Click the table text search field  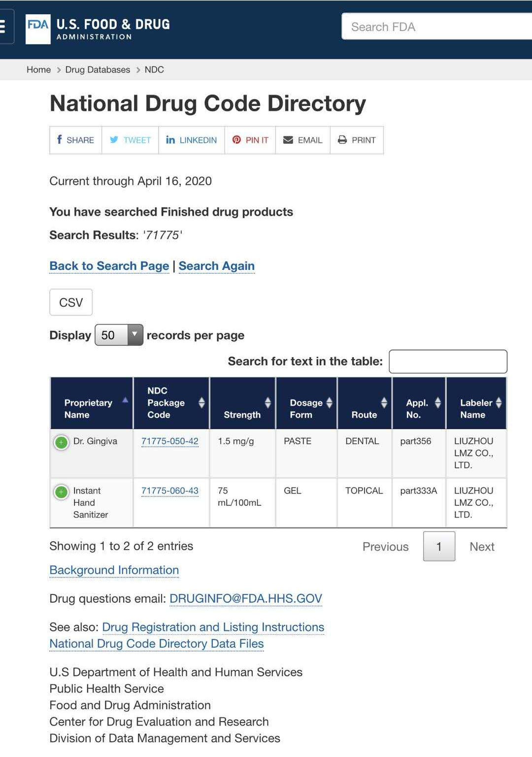(x=448, y=362)
